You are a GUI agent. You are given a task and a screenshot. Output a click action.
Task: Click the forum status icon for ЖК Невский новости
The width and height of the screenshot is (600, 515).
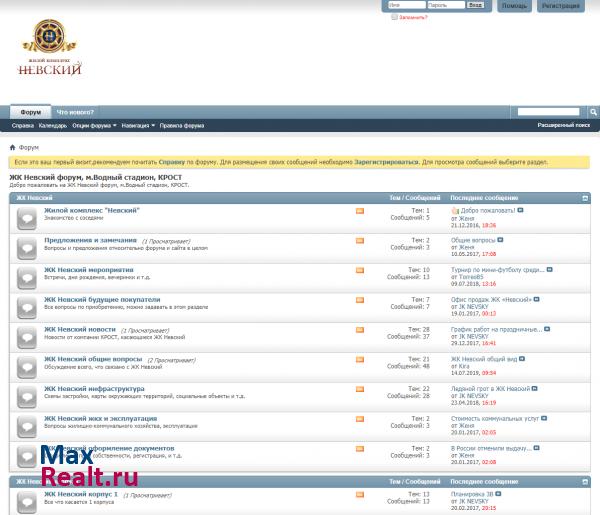(27, 337)
